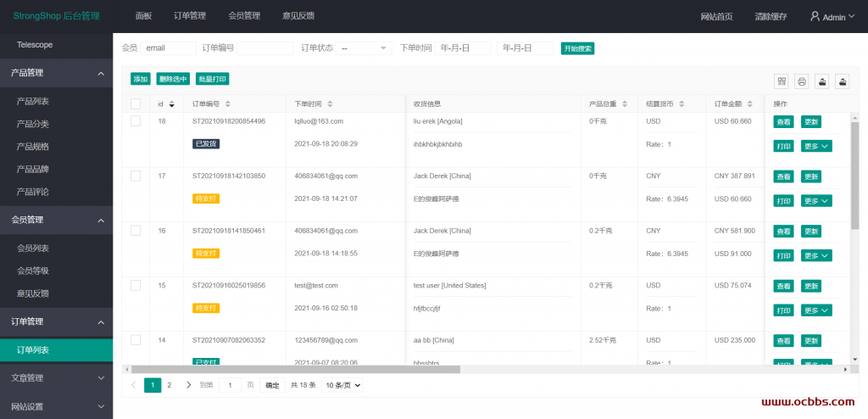Click 更新 for order id 17
The height and width of the screenshot is (419, 868).
tap(811, 176)
